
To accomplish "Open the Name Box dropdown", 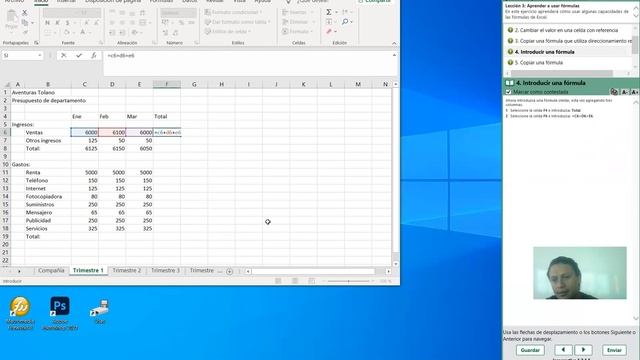I will [x=40, y=55].
